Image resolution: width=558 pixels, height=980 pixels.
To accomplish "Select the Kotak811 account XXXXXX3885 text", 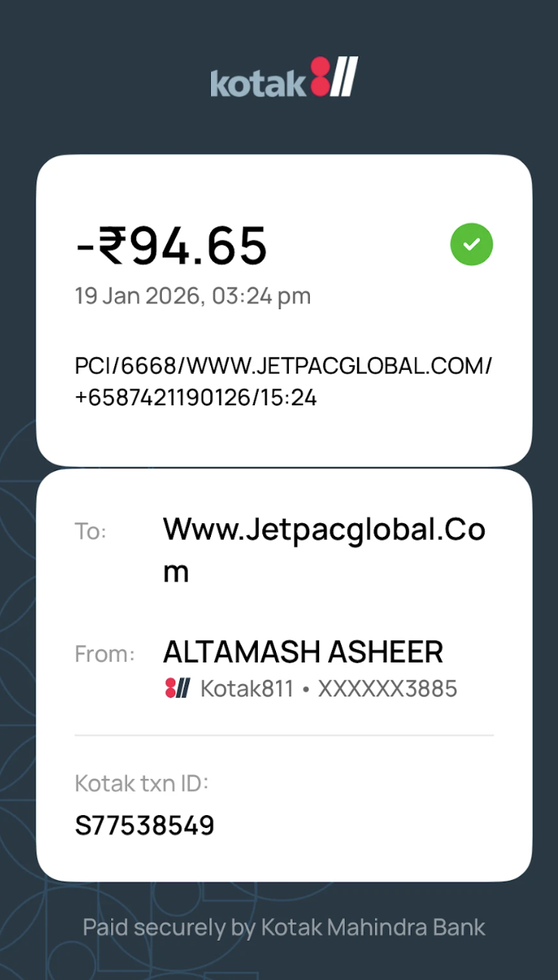I will coord(329,689).
